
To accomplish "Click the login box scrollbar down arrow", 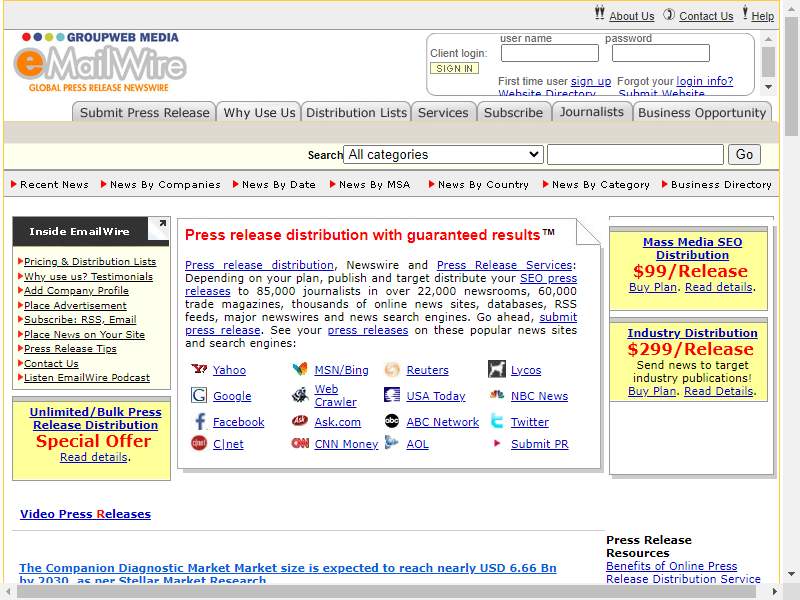I will click(x=768, y=87).
